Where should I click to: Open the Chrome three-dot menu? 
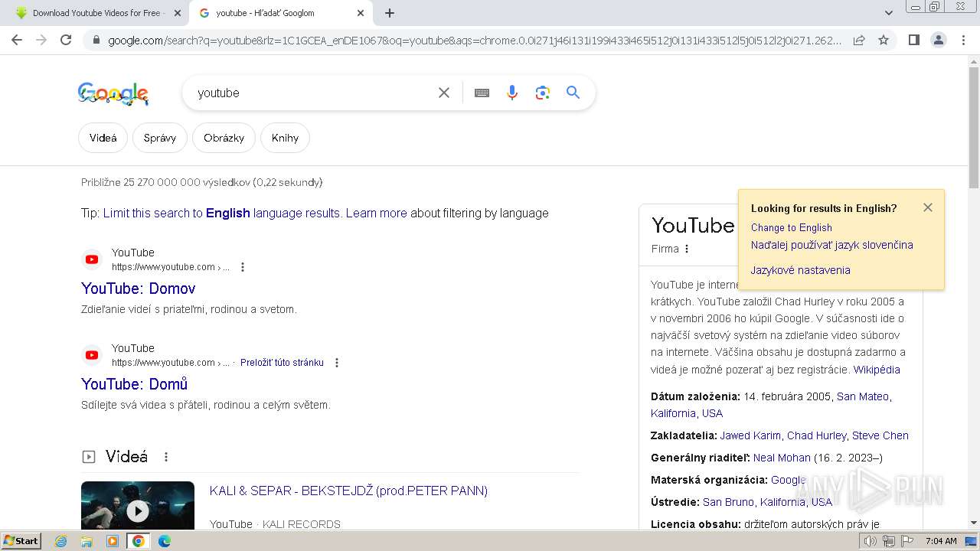coord(963,40)
